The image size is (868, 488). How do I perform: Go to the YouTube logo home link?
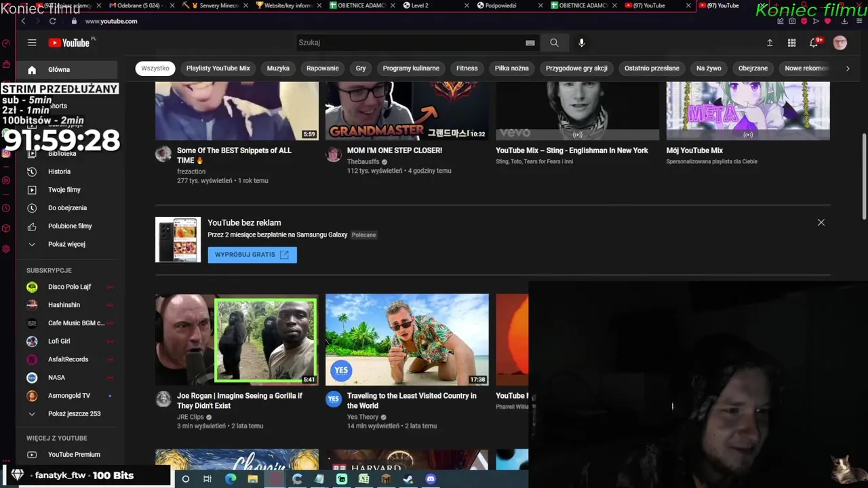[x=68, y=43]
